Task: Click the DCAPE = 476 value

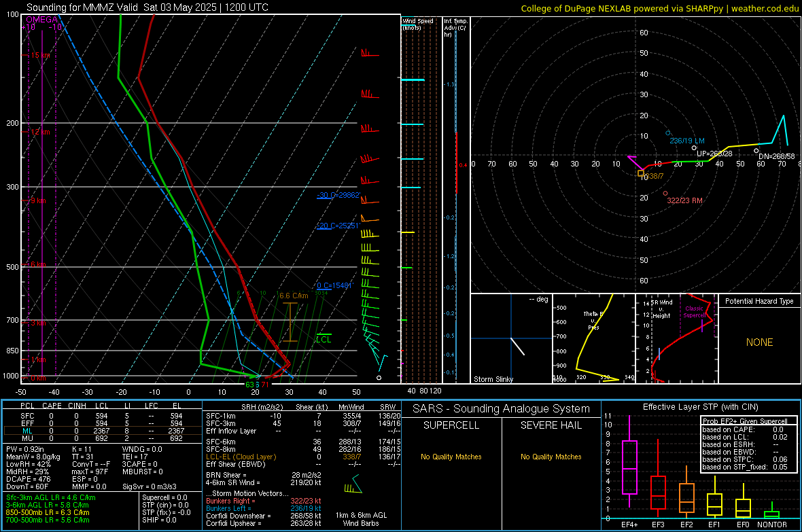Action: click(28, 479)
